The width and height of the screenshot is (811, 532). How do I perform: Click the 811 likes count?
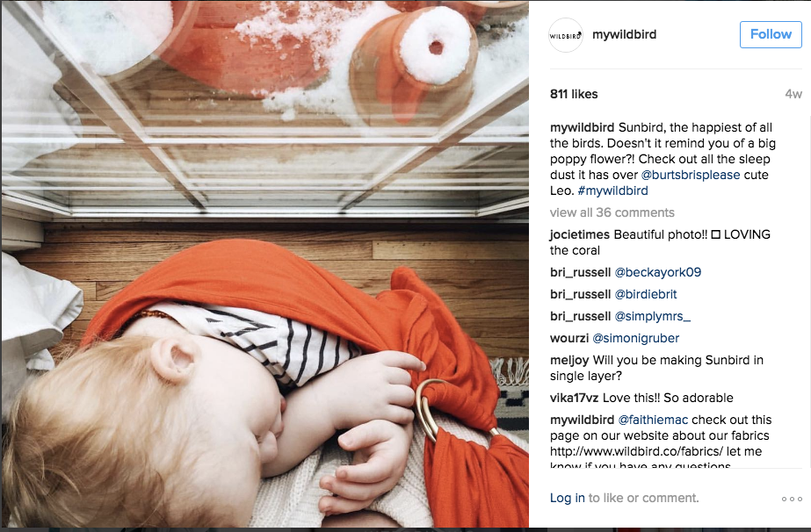(x=574, y=94)
